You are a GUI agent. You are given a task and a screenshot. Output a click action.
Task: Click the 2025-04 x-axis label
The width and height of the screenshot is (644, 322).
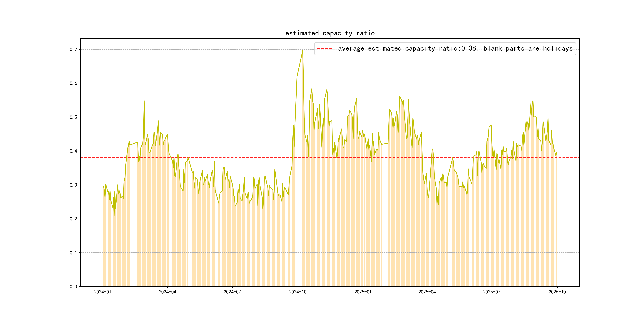[x=427, y=292]
